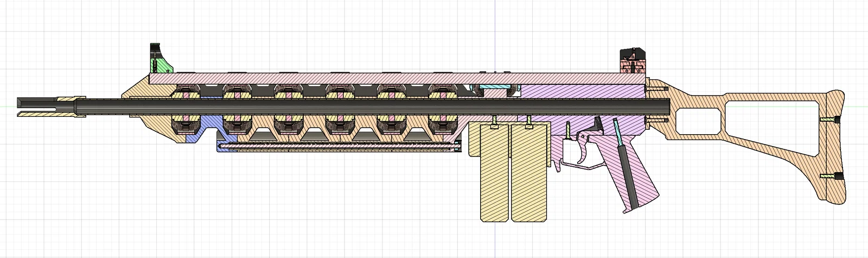Select the pink top rail body
This screenshot has height=258, width=868.
[x=396, y=79]
